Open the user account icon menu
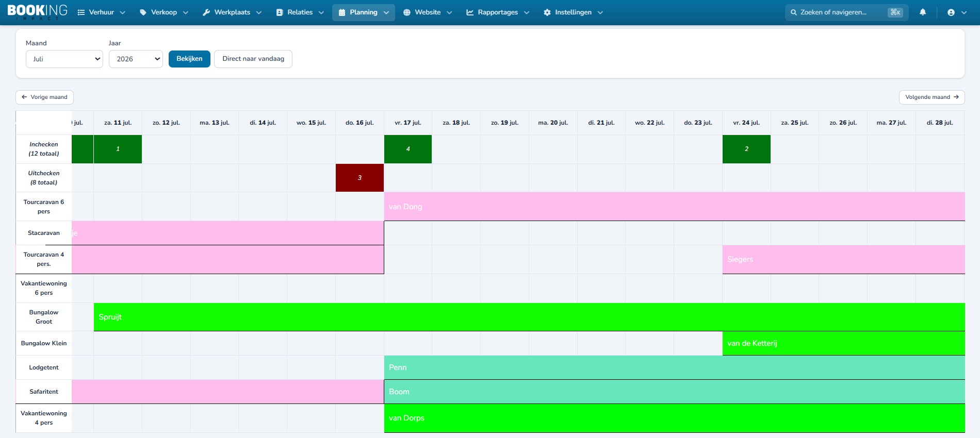 click(x=957, y=12)
